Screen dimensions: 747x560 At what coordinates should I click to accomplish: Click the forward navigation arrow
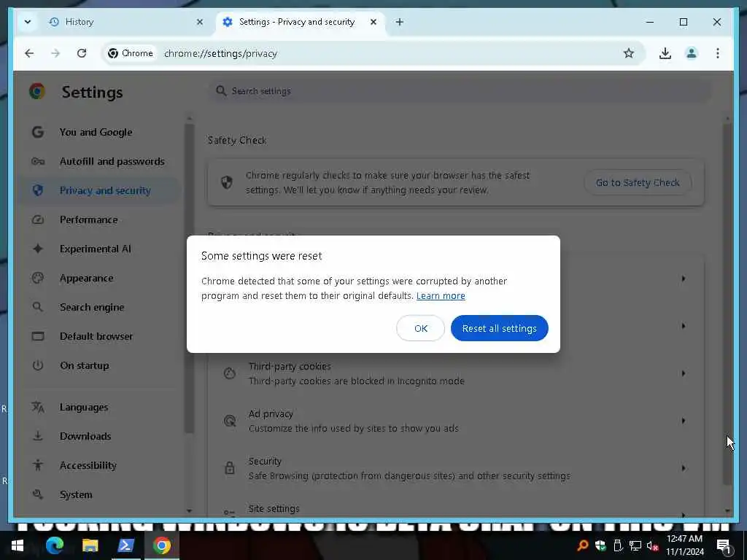[x=55, y=53]
